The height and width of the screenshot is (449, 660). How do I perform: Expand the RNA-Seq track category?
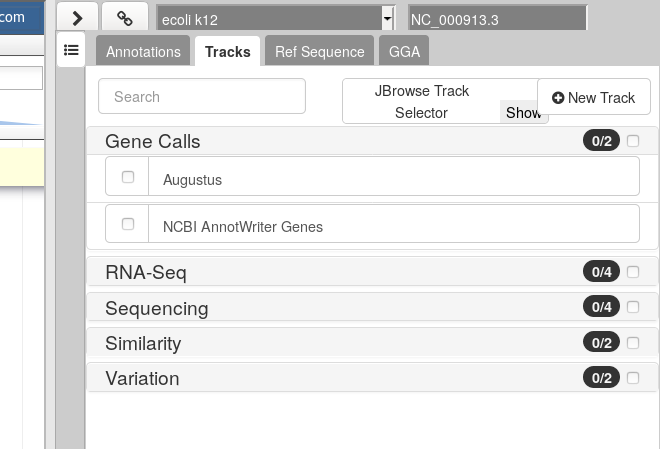coord(146,272)
